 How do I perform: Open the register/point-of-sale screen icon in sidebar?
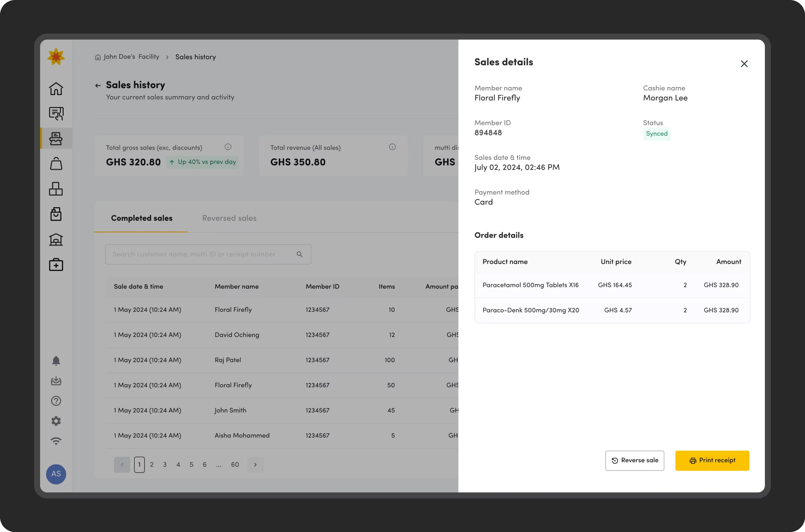tap(56, 114)
